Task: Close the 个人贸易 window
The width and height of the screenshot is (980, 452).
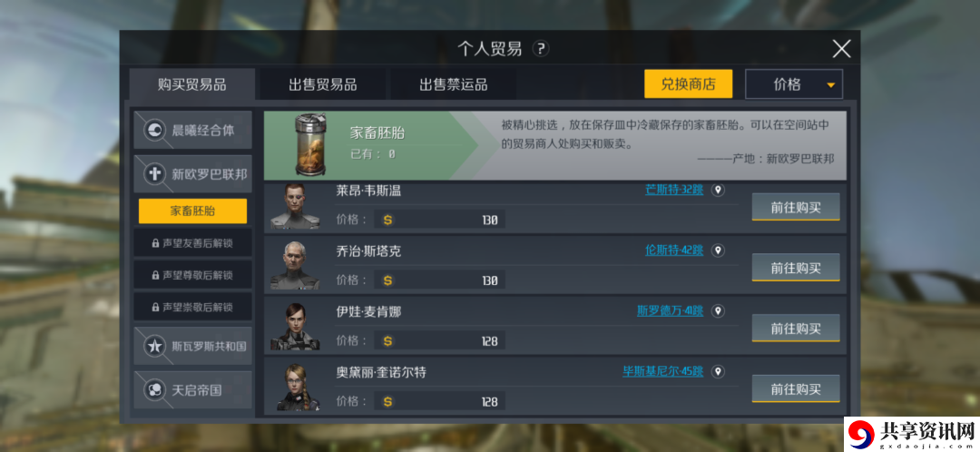Action: click(841, 49)
